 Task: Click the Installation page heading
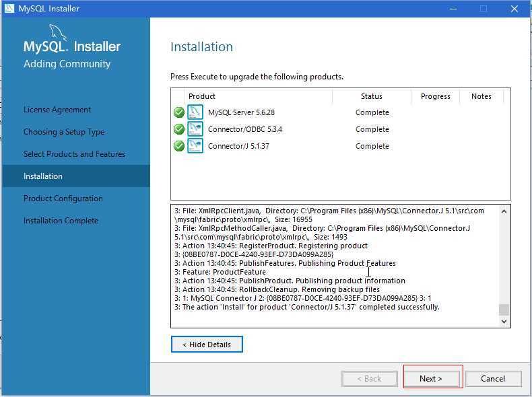(201, 47)
